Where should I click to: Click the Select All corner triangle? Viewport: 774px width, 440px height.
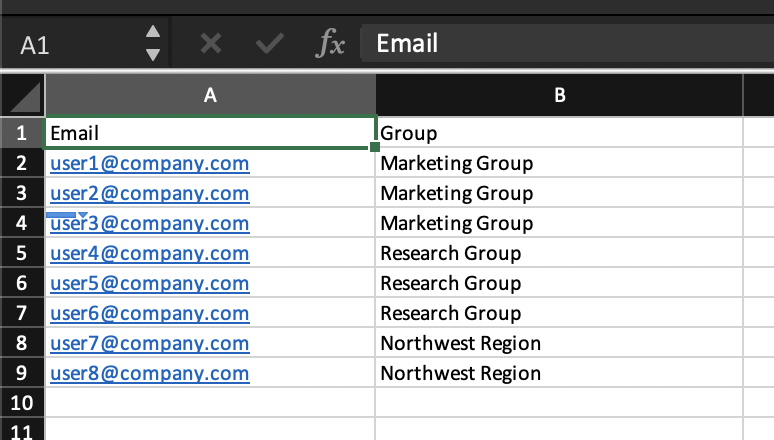click(x=23, y=96)
